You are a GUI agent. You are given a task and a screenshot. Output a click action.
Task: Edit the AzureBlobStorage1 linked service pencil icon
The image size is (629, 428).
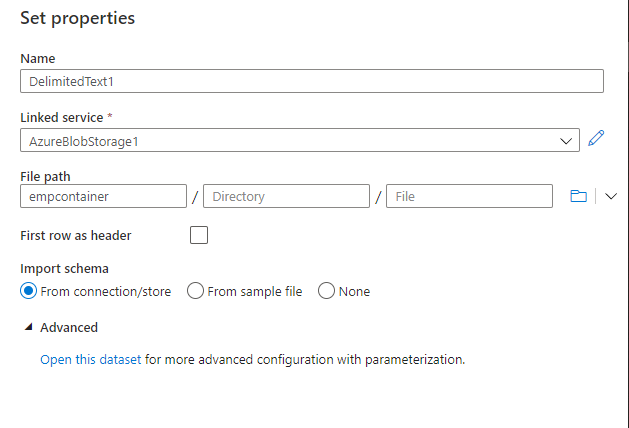(x=596, y=139)
